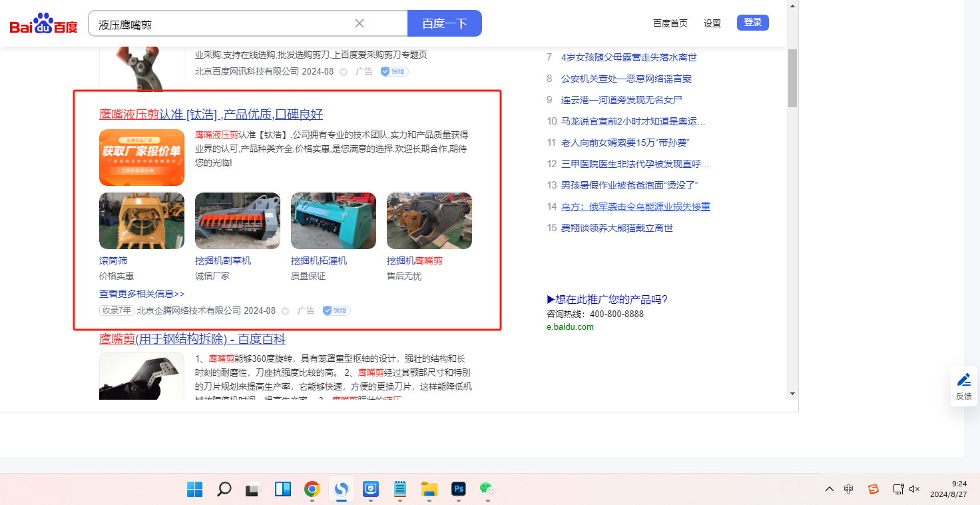Open hot search 公安机关查处一恶意网络谣言案
Screen dimensions: 980x505
(626, 79)
